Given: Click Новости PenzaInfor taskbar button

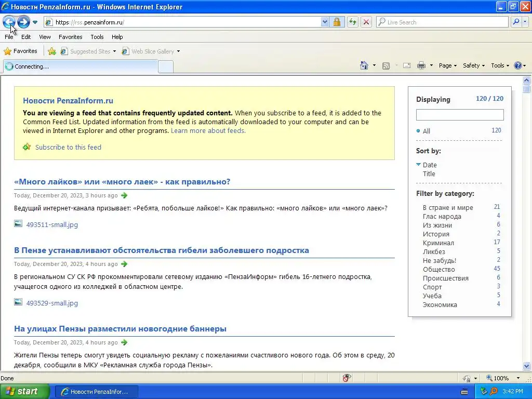Looking at the screenshot, I should click(x=96, y=392).
